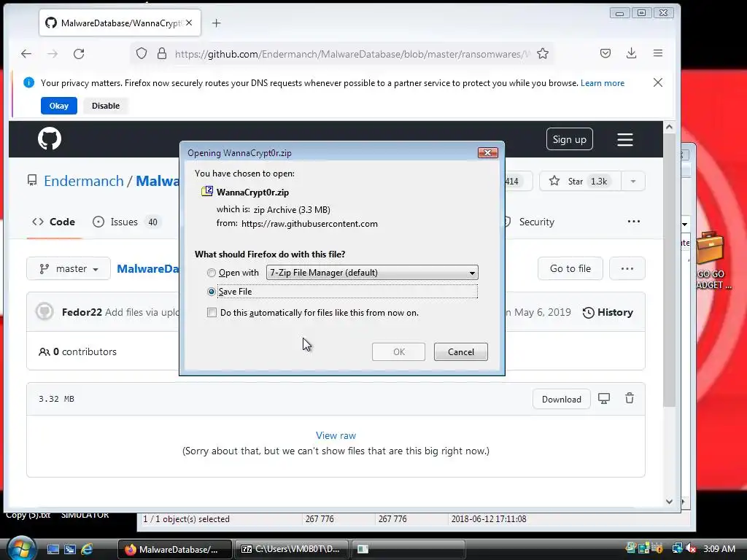Click the network tray icon
Viewport: 747px width, 560px height.
(677, 548)
